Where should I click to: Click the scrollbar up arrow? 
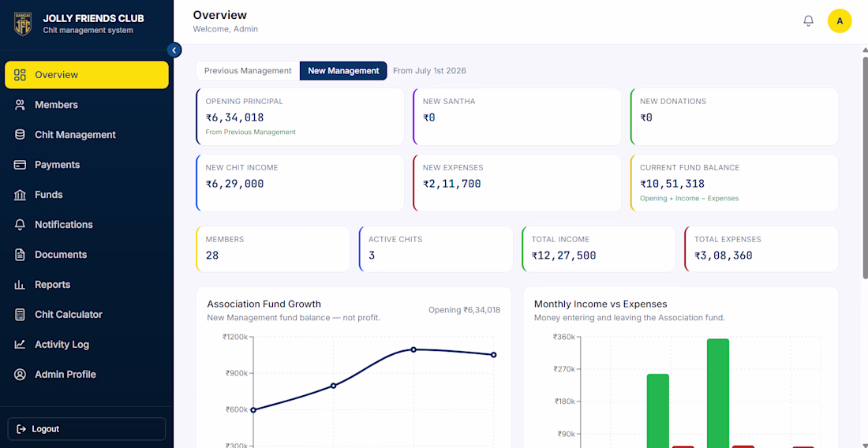(x=865, y=49)
